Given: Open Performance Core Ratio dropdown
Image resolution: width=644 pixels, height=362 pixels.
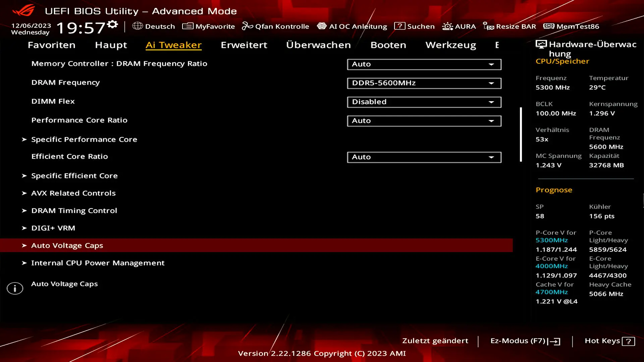Looking at the screenshot, I should pos(424,121).
